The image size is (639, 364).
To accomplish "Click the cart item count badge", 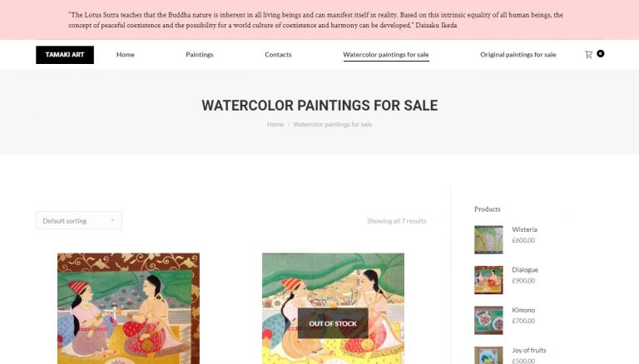I will [x=600, y=53].
